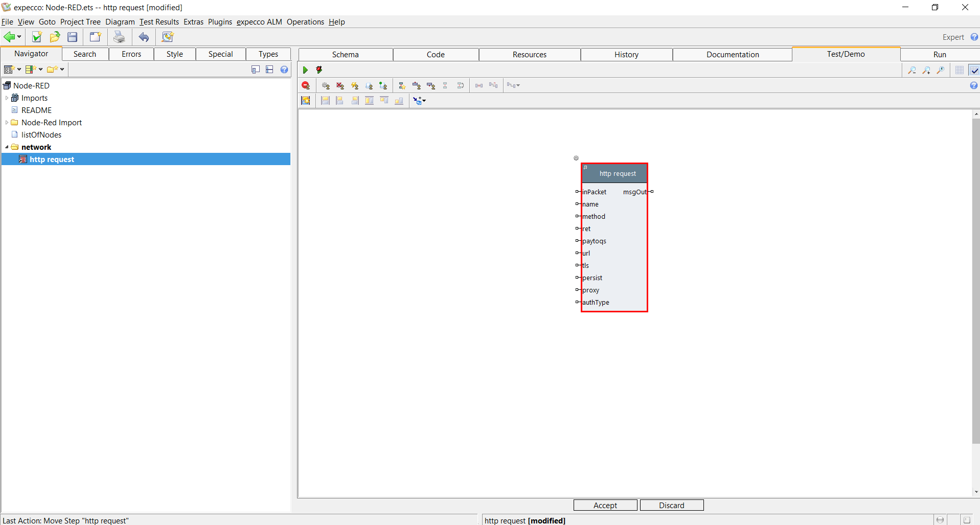Click the zoom in magnifier icon

(x=926, y=70)
